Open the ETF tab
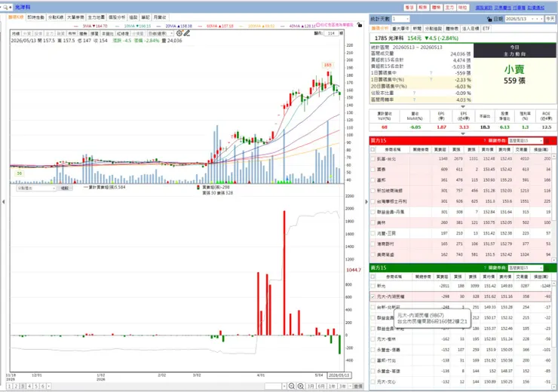Viewport: 558px width, 392px height. [486, 29]
